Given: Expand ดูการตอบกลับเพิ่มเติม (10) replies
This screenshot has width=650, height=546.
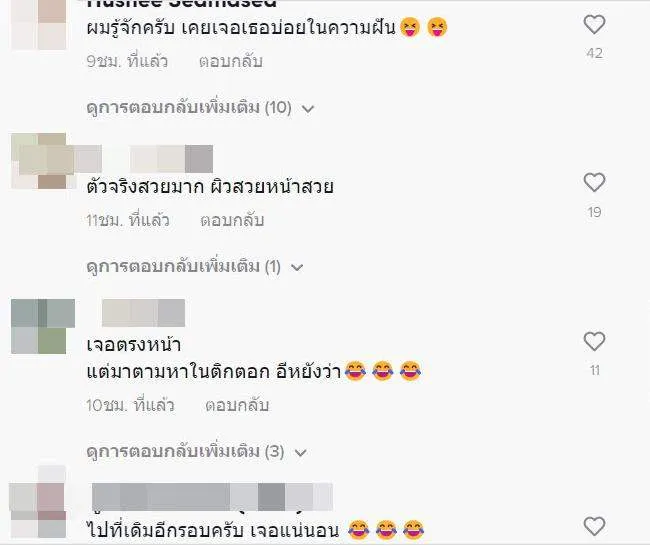Looking at the screenshot, I should (200, 108).
